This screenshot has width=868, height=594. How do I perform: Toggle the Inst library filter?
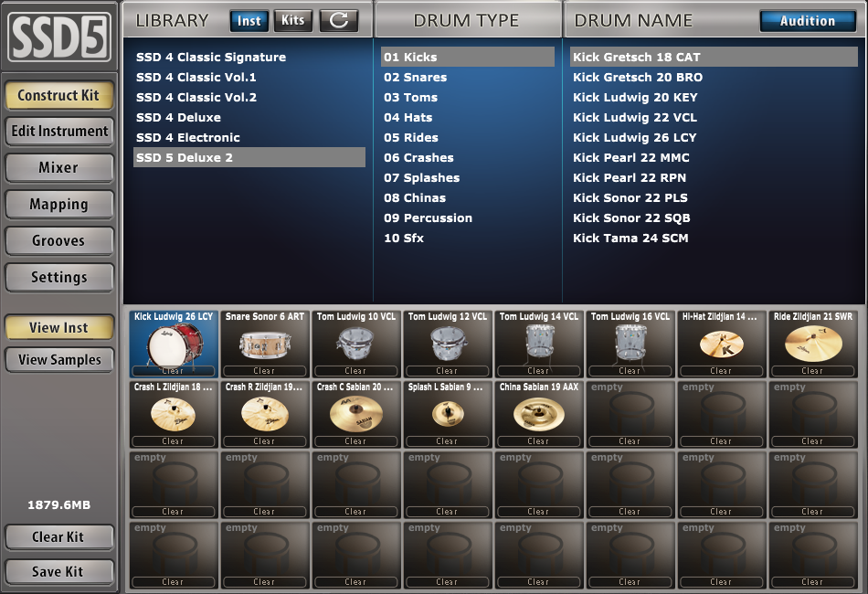(249, 21)
